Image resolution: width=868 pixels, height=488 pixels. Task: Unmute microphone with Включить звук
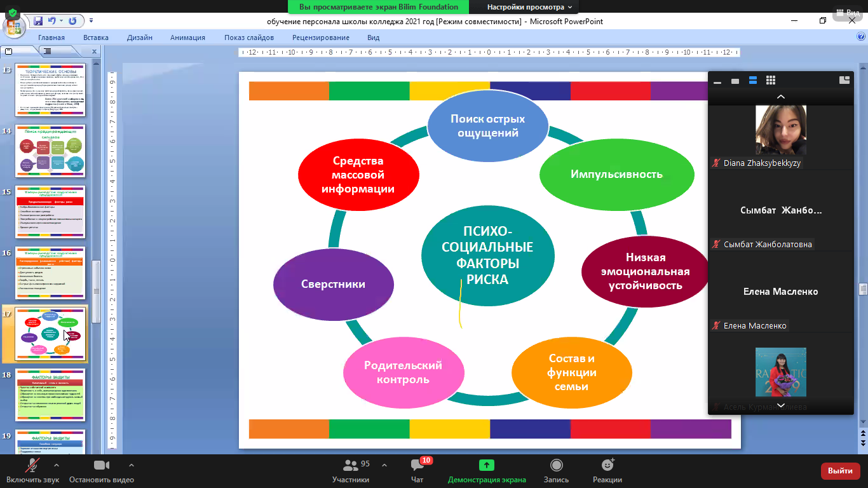coord(32,466)
